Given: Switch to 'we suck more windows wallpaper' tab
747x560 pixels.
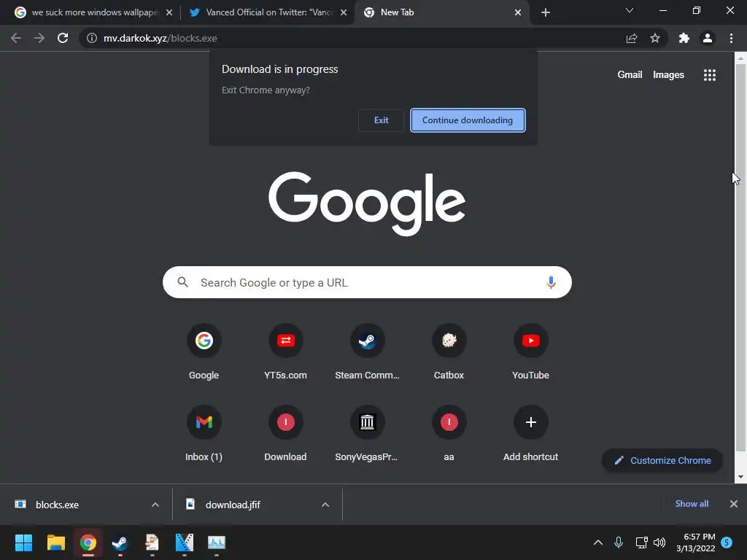Looking at the screenshot, I should (x=94, y=12).
